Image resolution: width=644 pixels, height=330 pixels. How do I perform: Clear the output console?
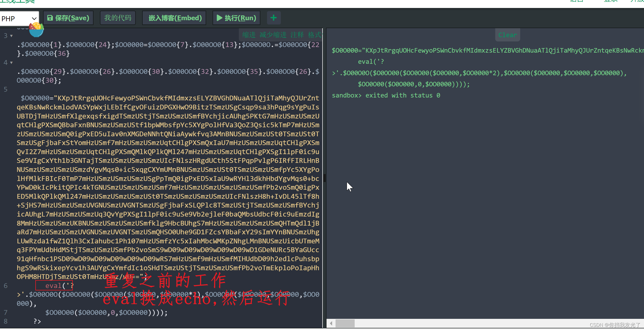tap(507, 35)
